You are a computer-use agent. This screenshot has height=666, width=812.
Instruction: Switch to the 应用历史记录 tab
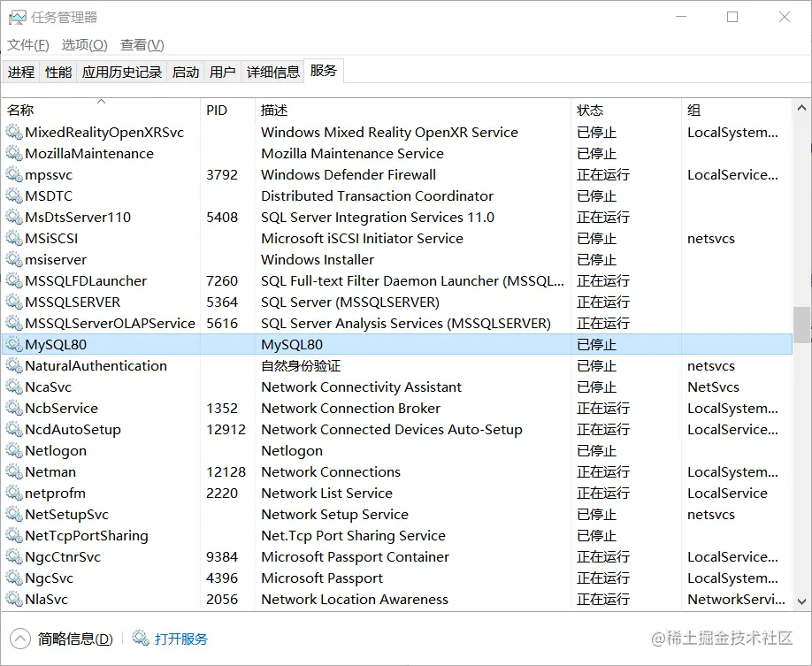[122, 72]
